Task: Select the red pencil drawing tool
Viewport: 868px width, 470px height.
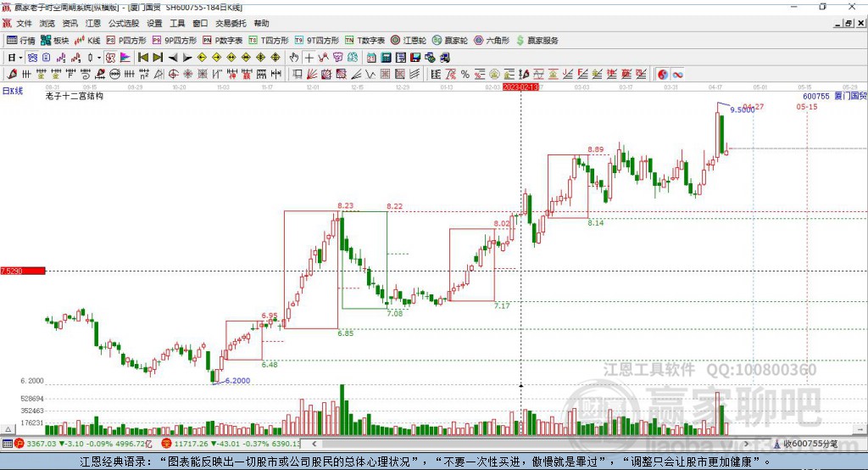Action: (x=12, y=75)
